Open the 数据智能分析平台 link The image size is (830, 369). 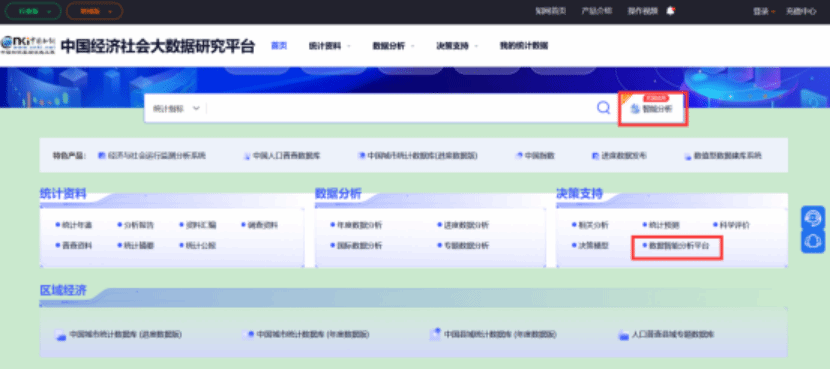[679, 246]
